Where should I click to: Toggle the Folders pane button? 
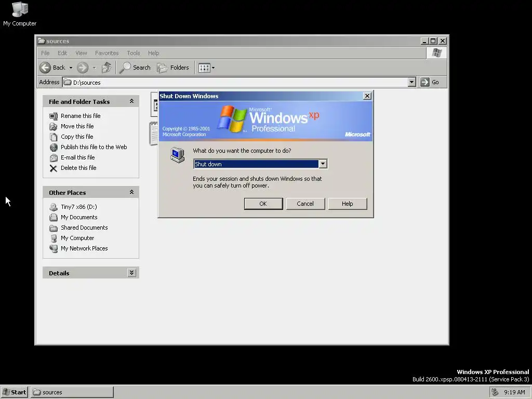click(173, 68)
